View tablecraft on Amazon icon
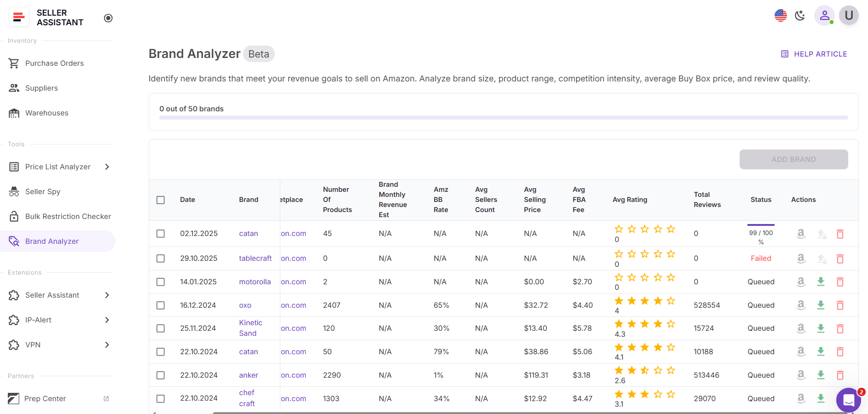This screenshot has height=414, width=868. tap(801, 259)
